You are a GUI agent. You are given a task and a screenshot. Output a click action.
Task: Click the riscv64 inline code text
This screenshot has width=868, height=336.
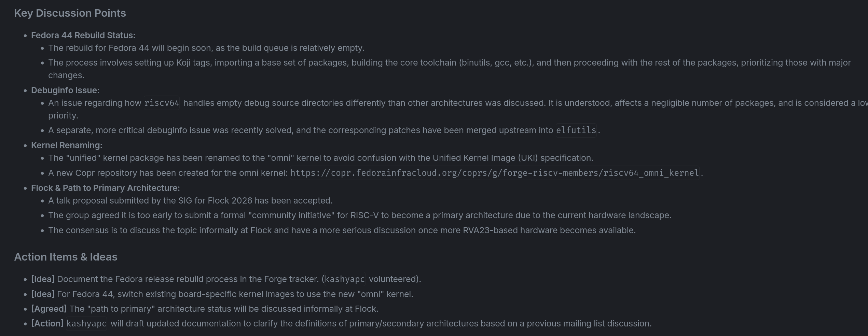click(162, 103)
